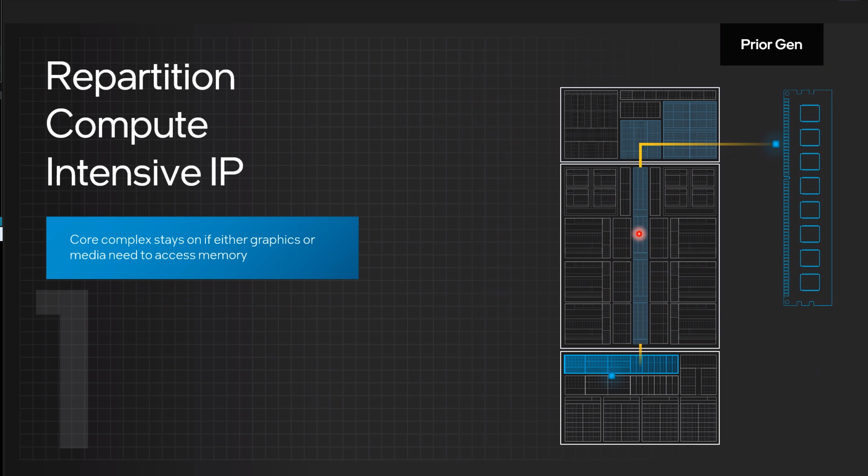The width and height of the screenshot is (868, 476).
Task: Click the "Prior Gen" label
Action: 771,44
